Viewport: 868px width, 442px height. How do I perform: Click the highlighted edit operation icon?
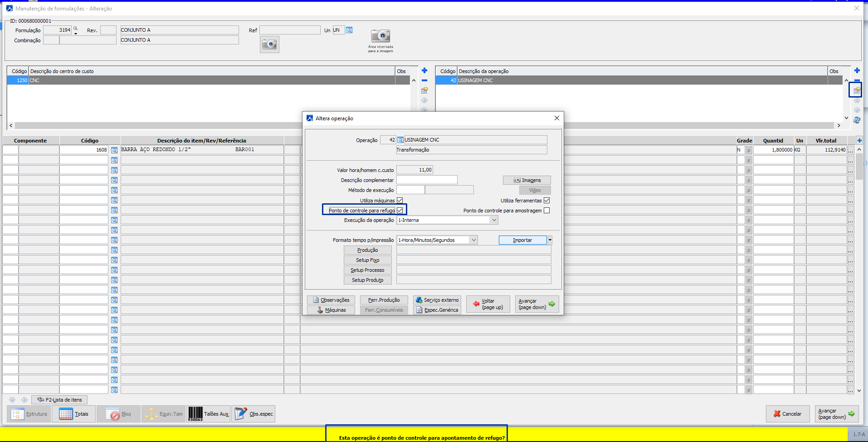pyautogui.click(x=856, y=90)
